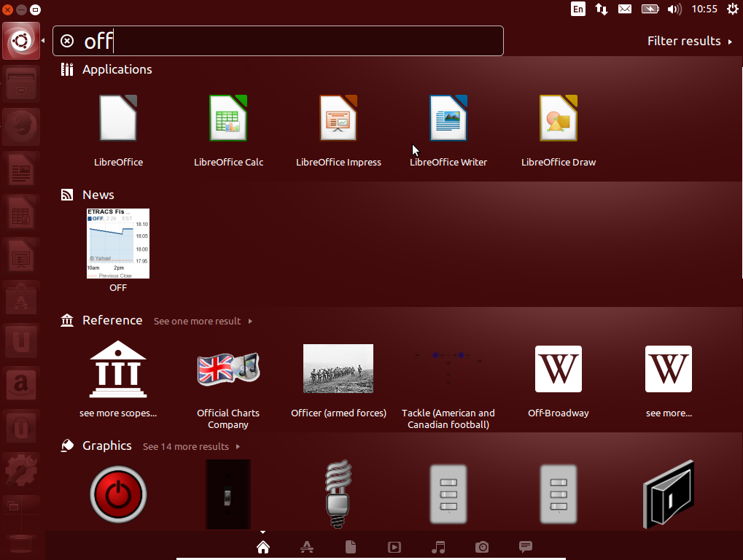The image size is (743, 560).
Task: Open the black 3D rocker switch graphic
Action: pos(669,494)
